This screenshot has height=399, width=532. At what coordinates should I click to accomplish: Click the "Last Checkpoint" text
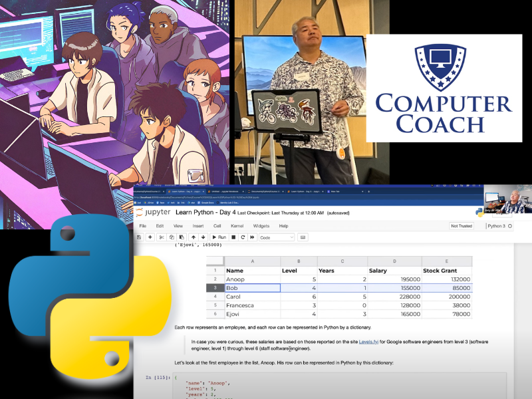(281, 213)
